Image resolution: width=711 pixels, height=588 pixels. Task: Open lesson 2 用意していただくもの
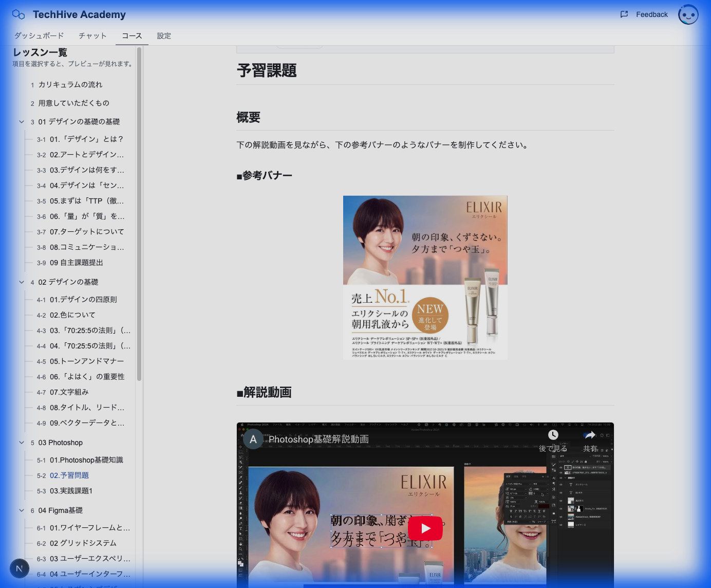tap(73, 103)
